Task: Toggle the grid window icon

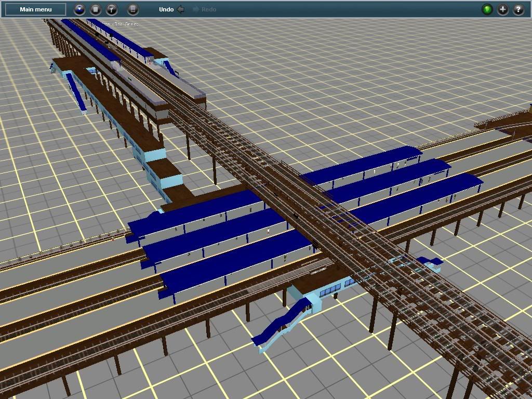Action: pos(133,9)
